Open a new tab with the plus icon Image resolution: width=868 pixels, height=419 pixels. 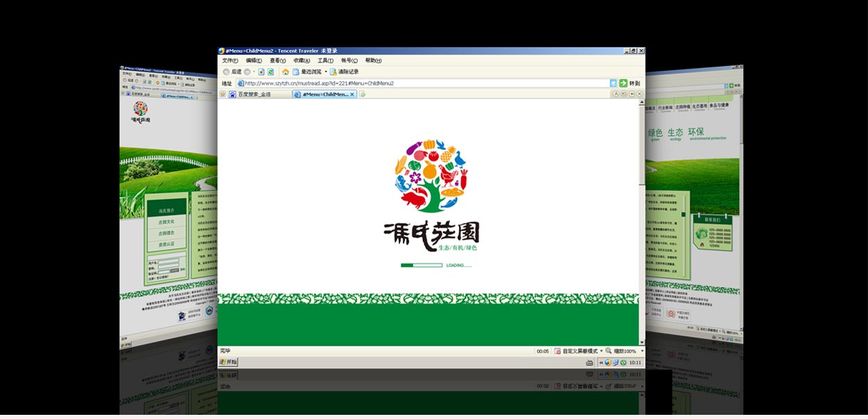click(x=362, y=95)
